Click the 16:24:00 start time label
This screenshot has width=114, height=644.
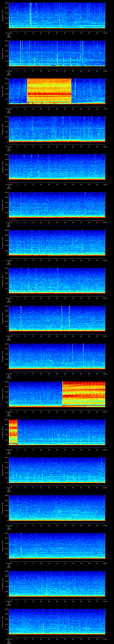pyautogui.click(x=9, y=412)
